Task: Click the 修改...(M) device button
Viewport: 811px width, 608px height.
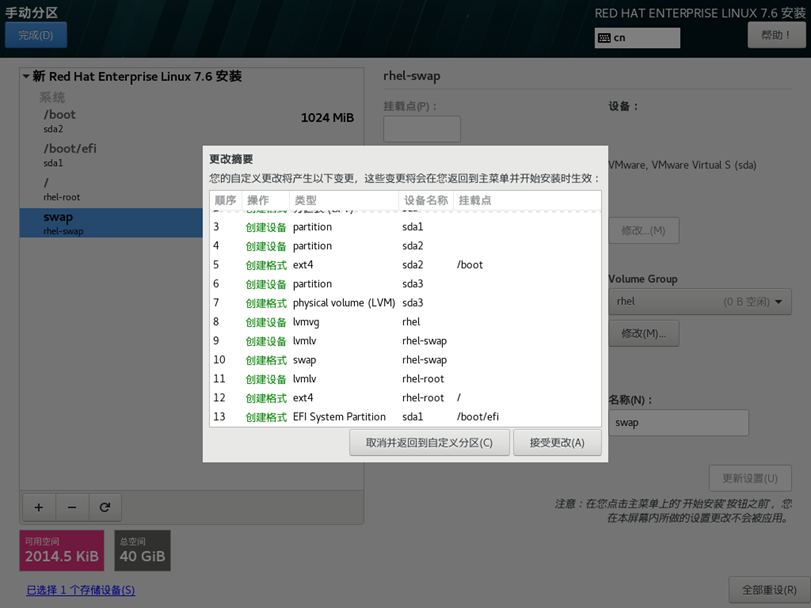Action: (643, 231)
